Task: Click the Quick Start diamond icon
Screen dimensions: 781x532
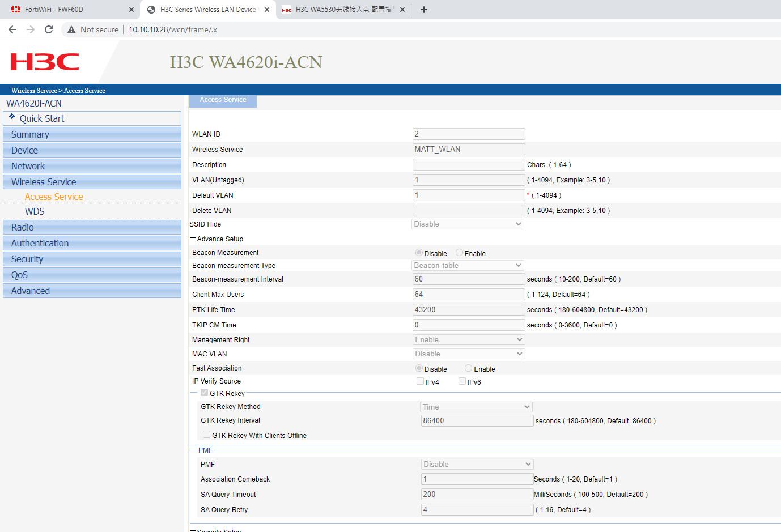Action: pos(12,117)
